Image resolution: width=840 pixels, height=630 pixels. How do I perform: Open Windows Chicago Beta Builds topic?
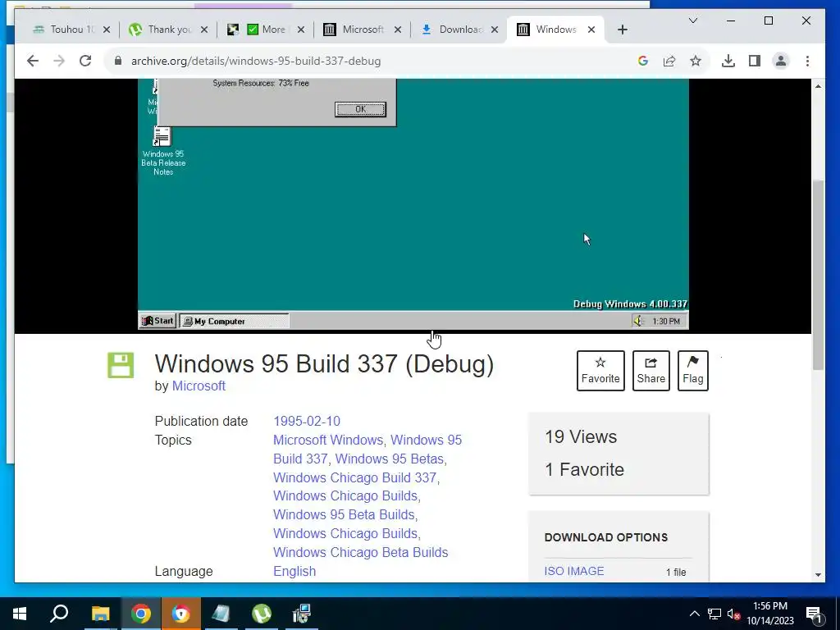(361, 552)
